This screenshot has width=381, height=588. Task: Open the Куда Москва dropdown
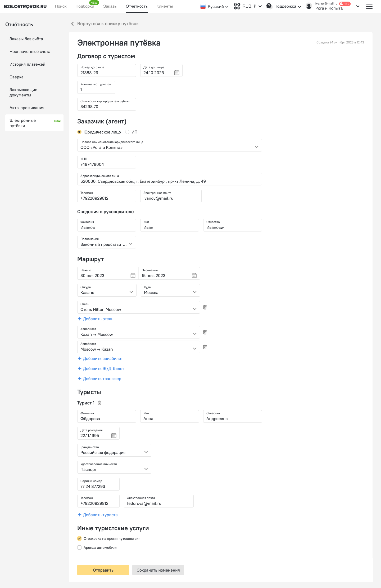(x=170, y=290)
